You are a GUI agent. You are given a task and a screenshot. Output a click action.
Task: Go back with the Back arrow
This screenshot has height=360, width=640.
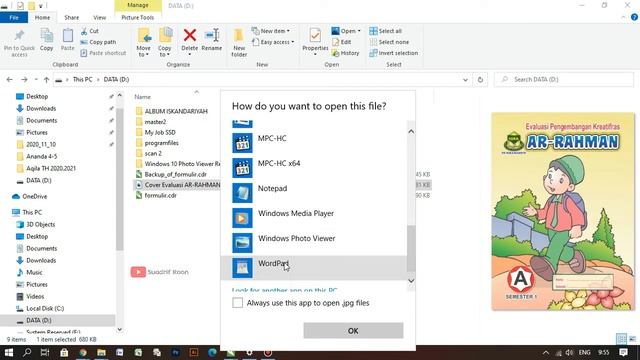[x=10, y=80]
